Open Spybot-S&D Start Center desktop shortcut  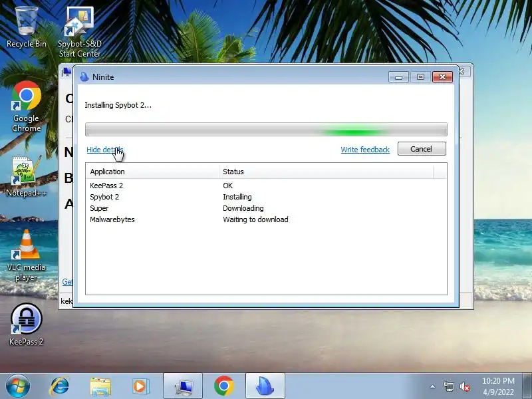(79, 31)
